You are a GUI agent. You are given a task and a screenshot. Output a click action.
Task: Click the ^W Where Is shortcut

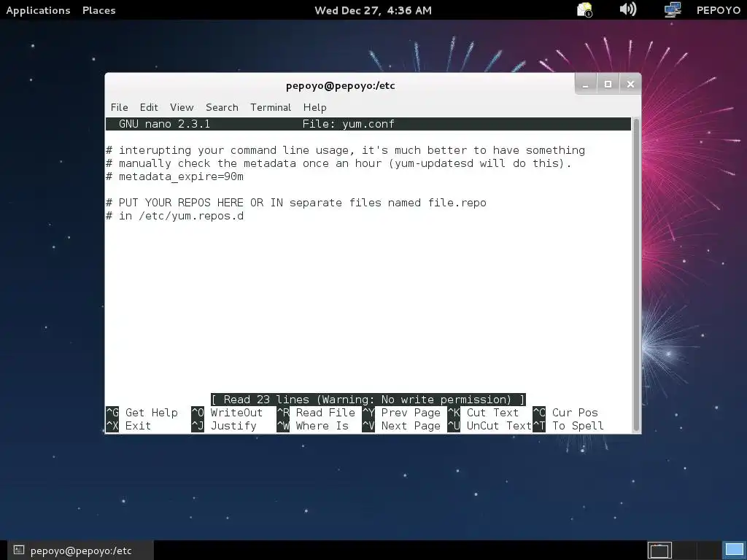(x=312, y=426)
